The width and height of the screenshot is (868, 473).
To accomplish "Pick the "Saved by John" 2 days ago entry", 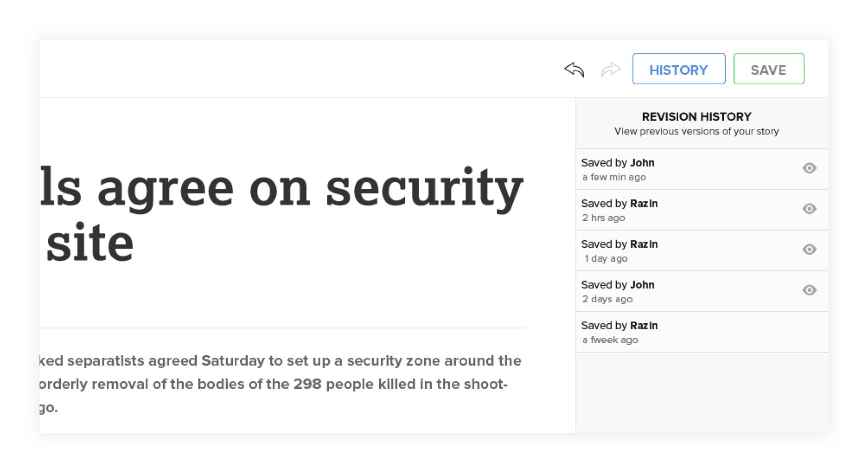I will pos(618,291).
